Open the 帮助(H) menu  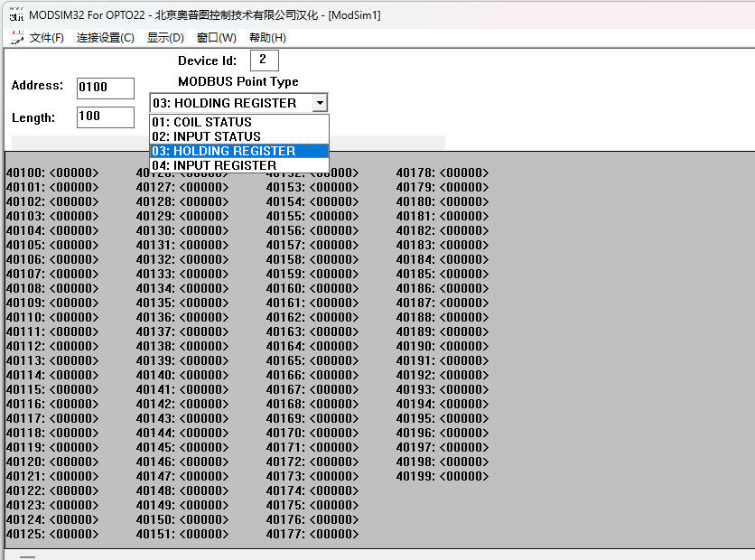pos(267,38)
